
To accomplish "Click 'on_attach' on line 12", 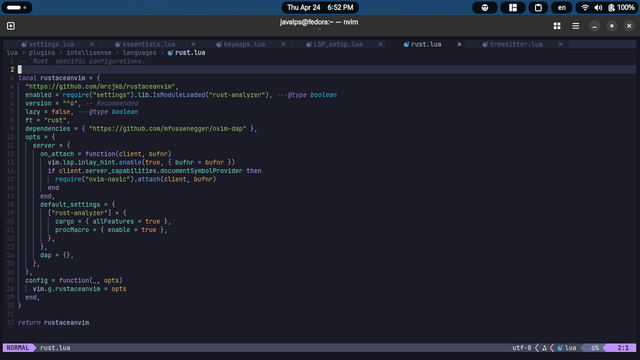I will coord(57,154).
